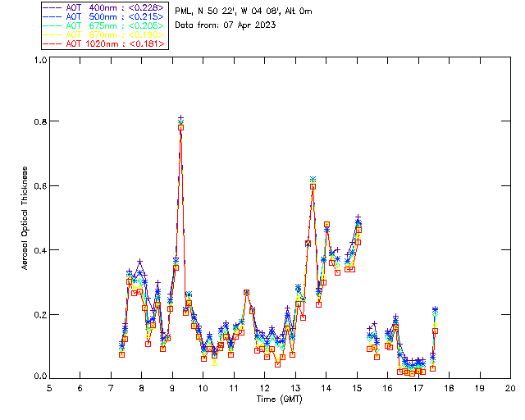
Task: Click the y-axis tick label 1.0
Action: pos(40,60)
